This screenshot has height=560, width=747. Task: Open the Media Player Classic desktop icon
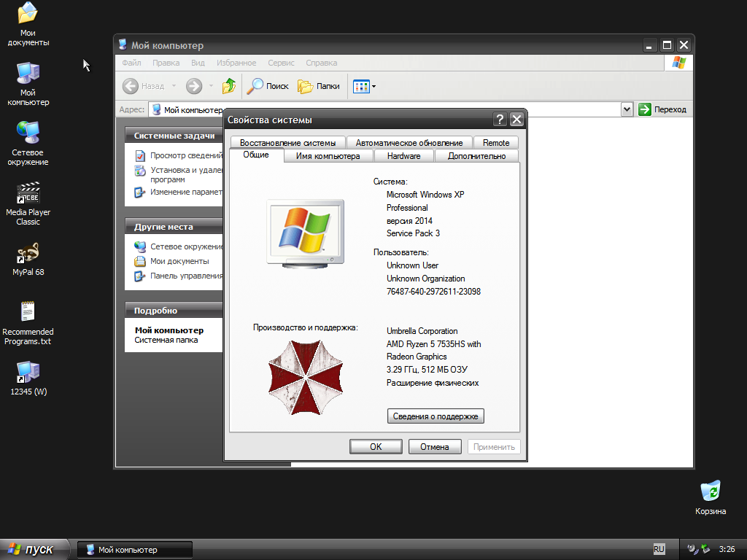point(28,195)
